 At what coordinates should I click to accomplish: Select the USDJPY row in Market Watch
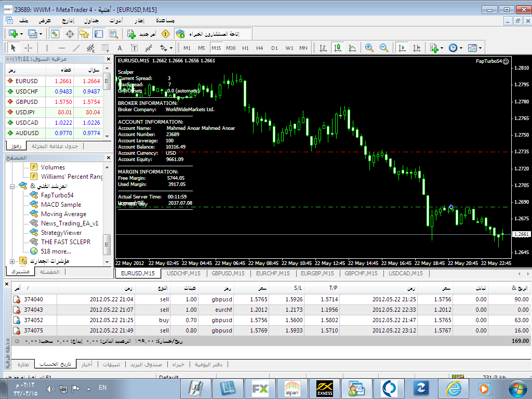54,112
